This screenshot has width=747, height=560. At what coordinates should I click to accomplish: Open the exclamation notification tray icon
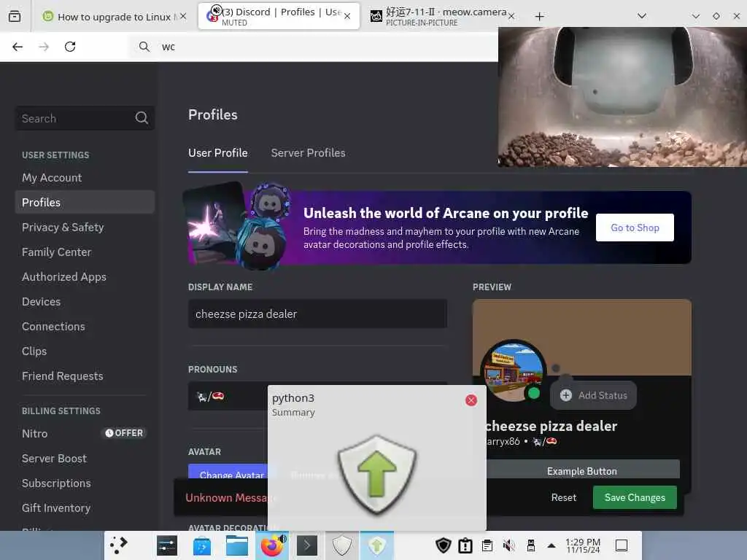[465, 545]
